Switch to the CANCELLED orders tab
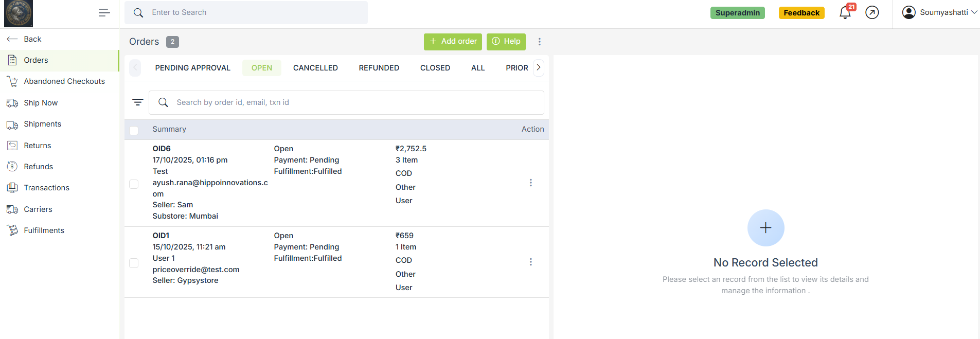This screenshot has height=339, width=980. tap(315, 68)
